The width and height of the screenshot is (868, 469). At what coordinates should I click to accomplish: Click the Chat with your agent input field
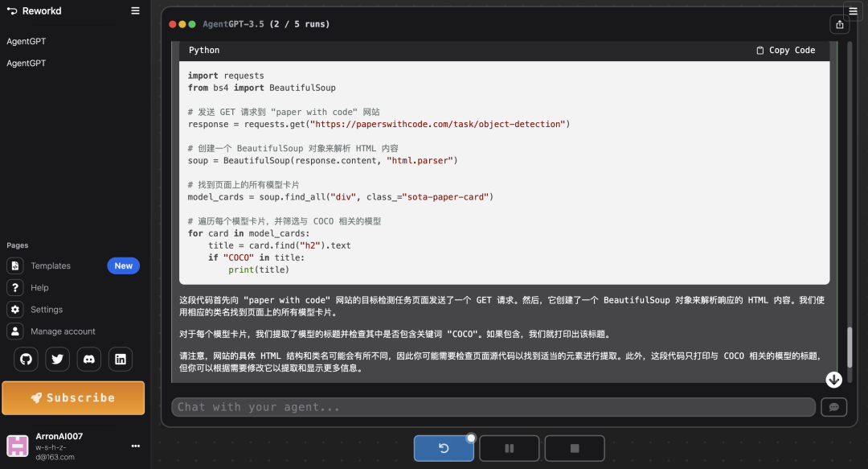pyautogui.click(x=493, y=407)
